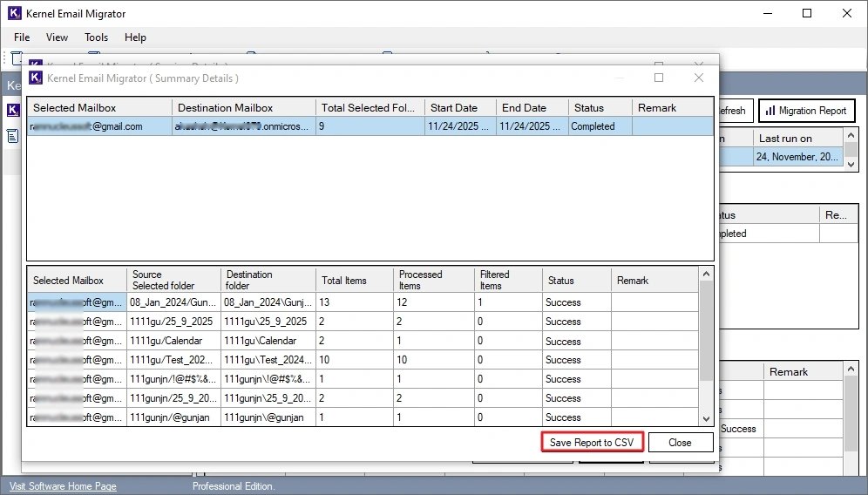The width and height of the screenshot is (868, 495).
Task: Open the View menu
Action: (57, 37)
